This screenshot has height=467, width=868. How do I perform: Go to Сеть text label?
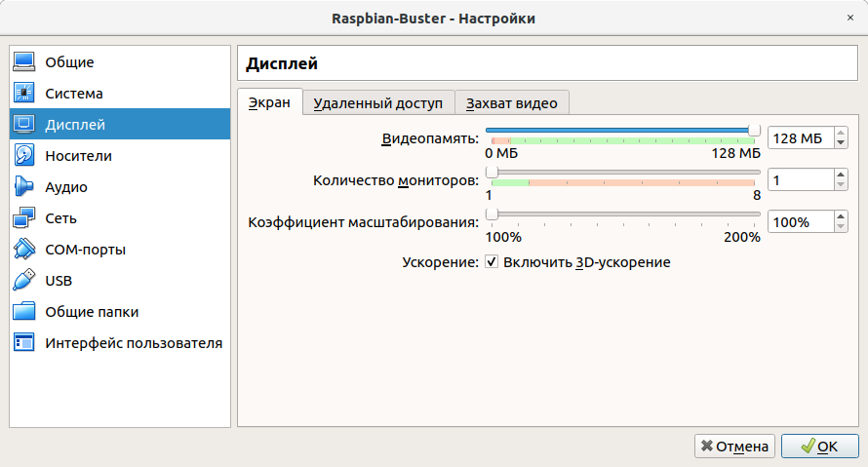(x=60, y=218)
